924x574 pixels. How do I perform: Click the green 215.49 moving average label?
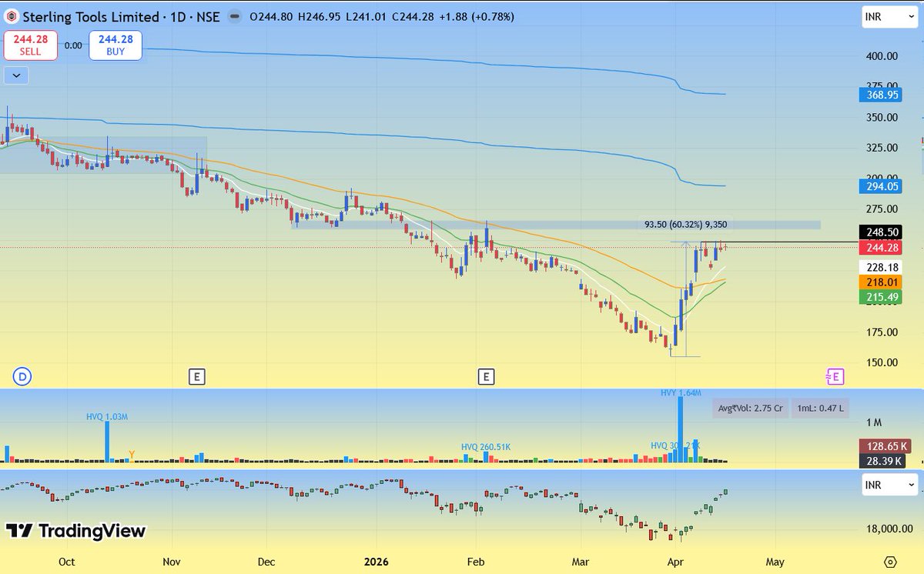tap(881, 297)
